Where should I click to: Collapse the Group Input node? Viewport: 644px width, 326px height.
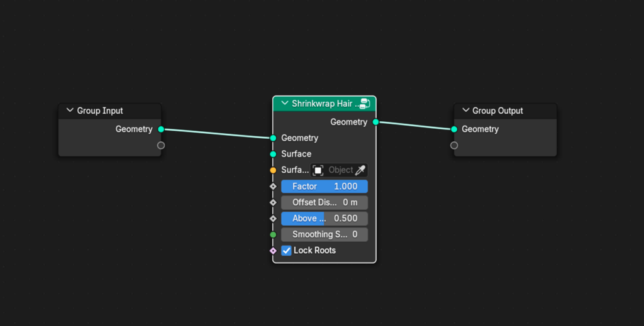coord(70,111)
